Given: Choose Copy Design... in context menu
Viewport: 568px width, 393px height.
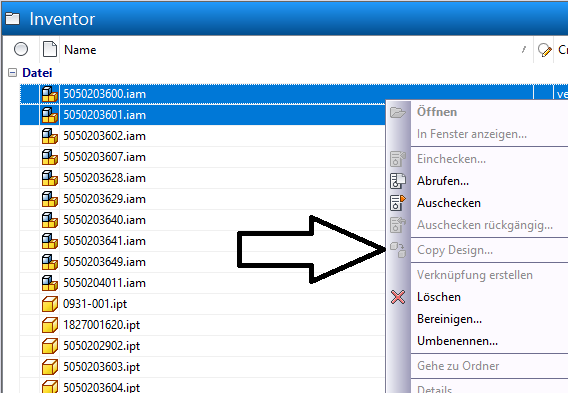Looking at the screenshot, I should click(455, 250).
